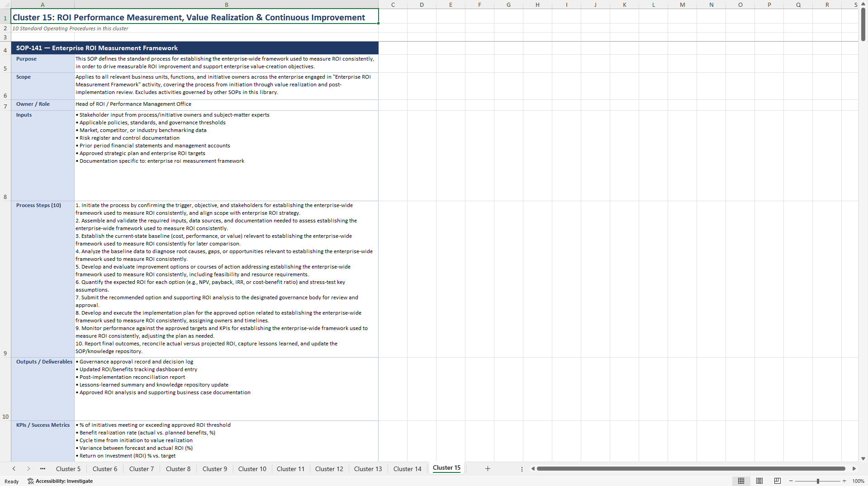Go to previous sheet tabs arrow
Viewport: 868px width, 486px height.
point(14,469)
